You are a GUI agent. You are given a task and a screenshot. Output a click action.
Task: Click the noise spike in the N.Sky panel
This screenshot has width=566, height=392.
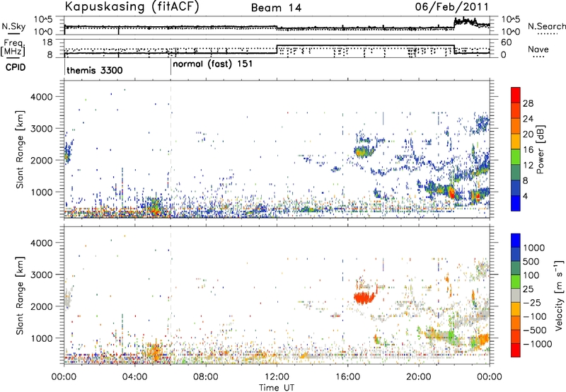(466, 21)
